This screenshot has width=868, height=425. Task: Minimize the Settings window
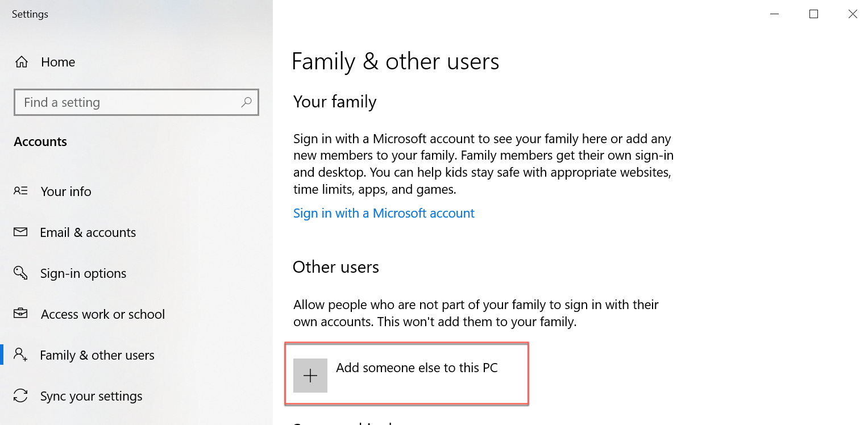pos(774,14)
